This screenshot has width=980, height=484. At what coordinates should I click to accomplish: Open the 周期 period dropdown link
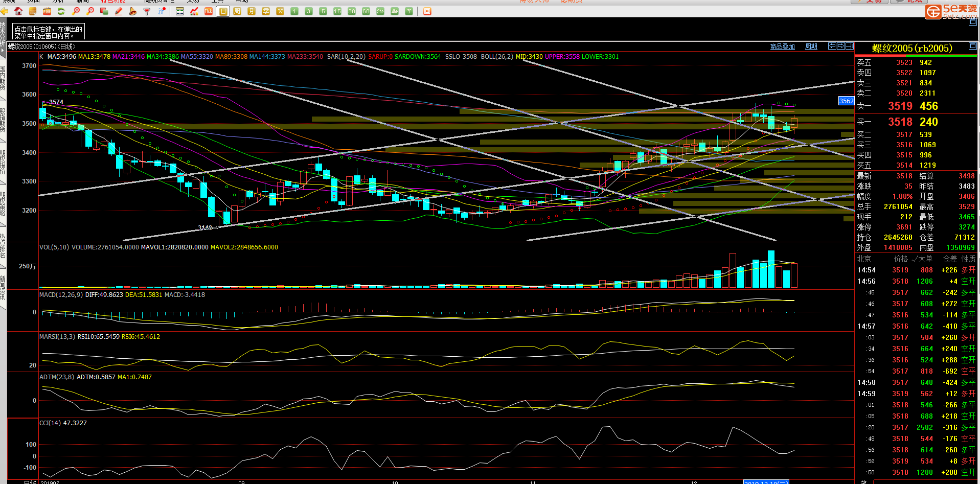(x=811, y=47)
